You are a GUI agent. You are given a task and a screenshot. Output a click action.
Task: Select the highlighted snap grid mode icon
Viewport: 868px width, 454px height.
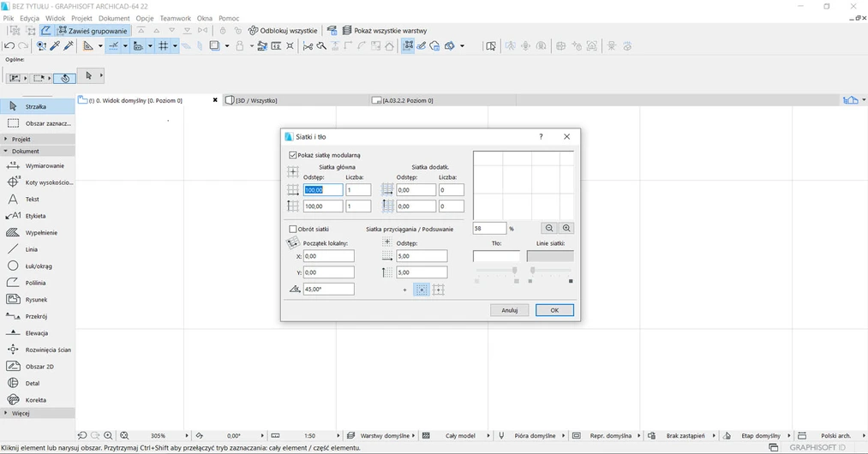(422, 290)
